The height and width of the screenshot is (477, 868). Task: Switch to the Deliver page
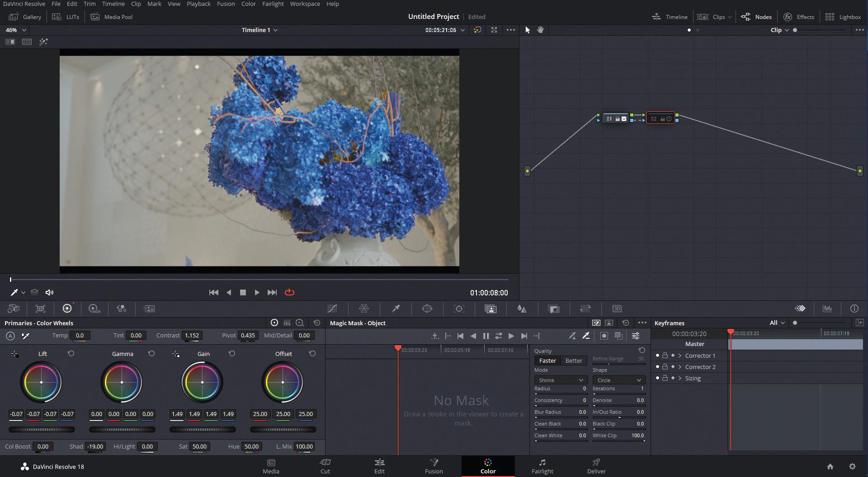(x=596, y=466)
